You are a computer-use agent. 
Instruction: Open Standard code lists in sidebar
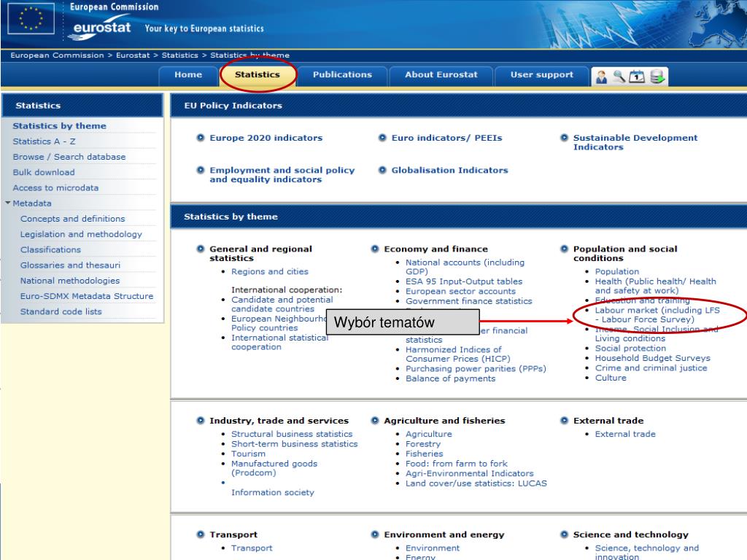(x=61, y=311)
